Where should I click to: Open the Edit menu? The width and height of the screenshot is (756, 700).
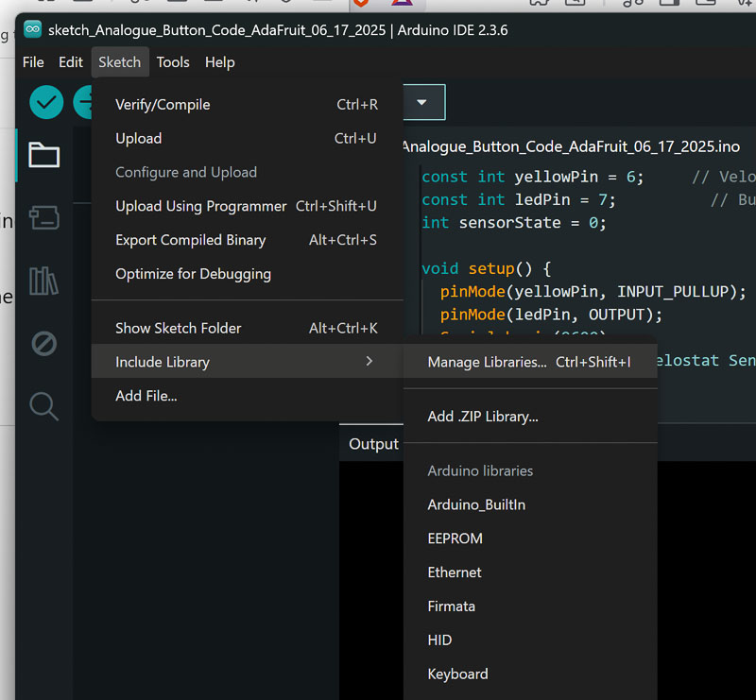(71, 62)
